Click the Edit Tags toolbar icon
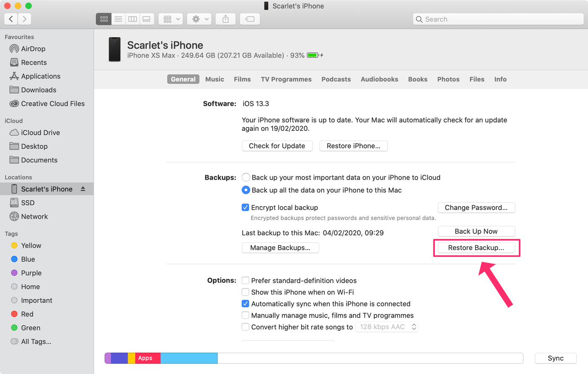588x374 pixels. 250,19
